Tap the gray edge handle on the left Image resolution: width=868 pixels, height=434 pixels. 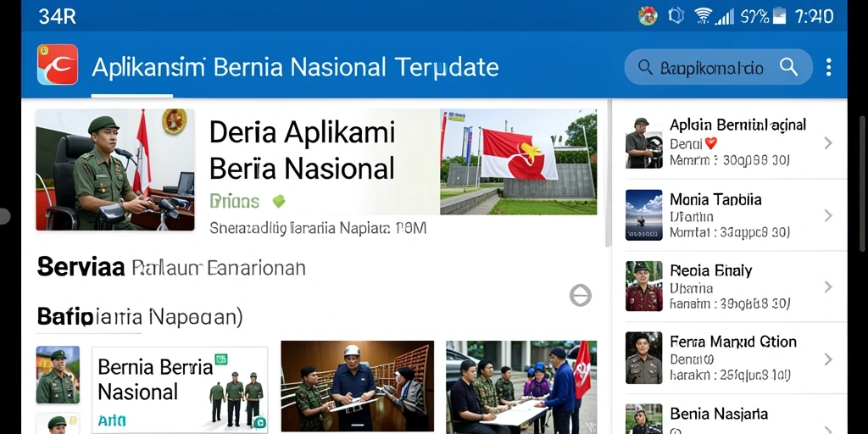[4, 215]
